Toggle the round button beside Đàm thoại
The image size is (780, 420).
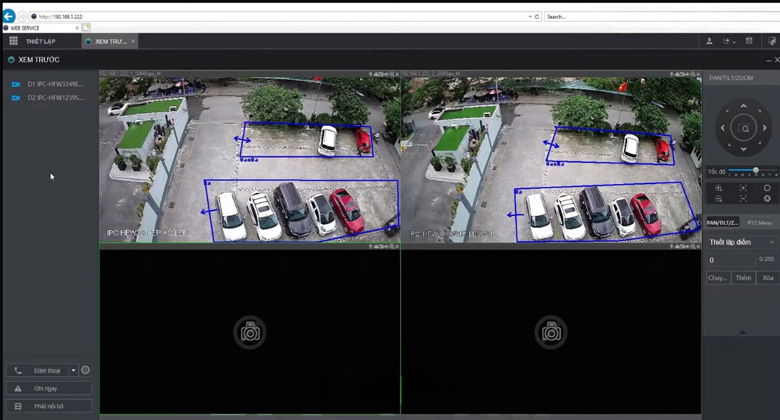click(85, 370)
